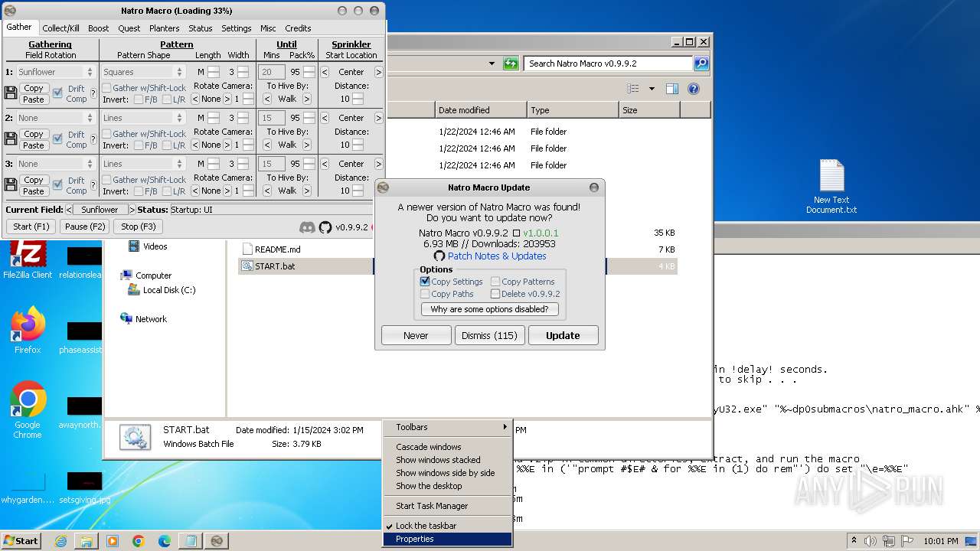Viewport: 980px width, 551px height.
Task: Click next arrow beside Current Field Sunflower
Action: click(x=132, y=210)
